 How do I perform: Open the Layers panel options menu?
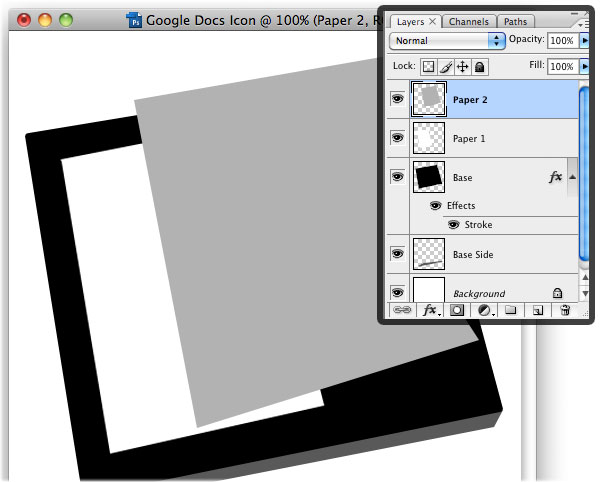(584, 24)
